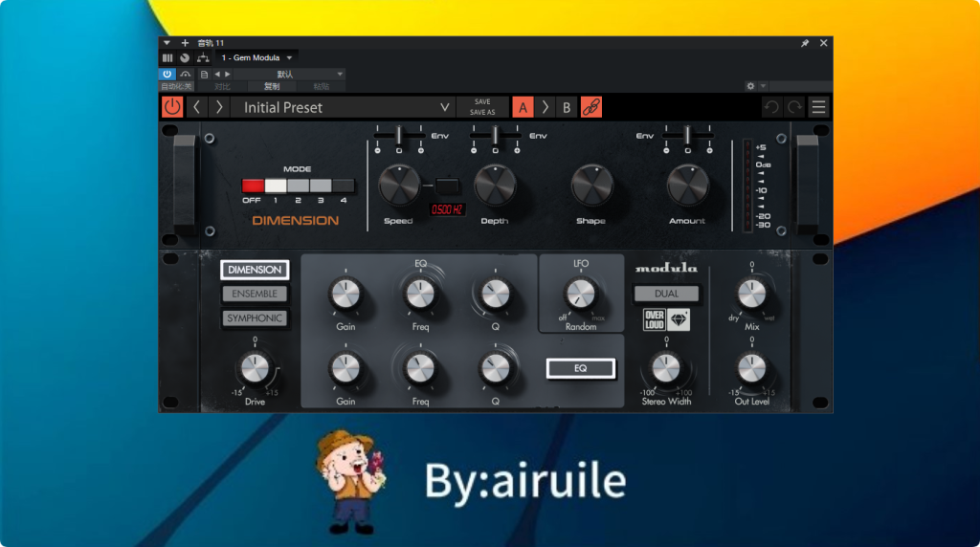Click the undo arrow icon
Screen dimensions: 980x547
[x=771, y=107]
